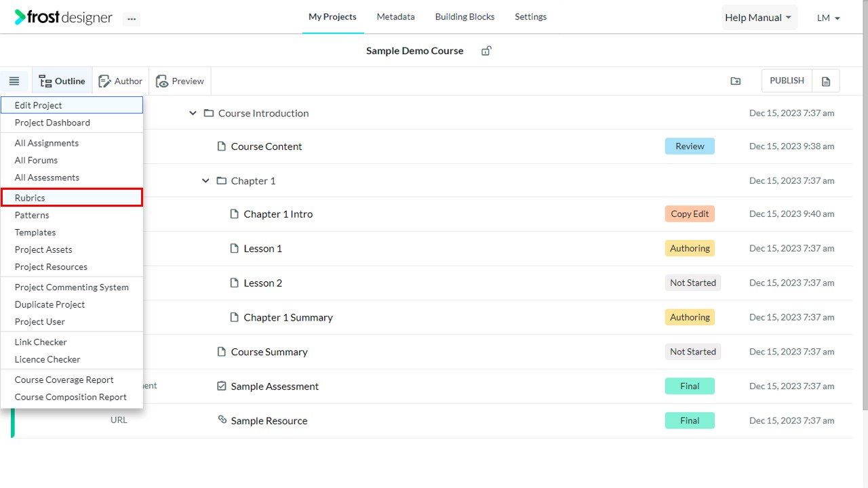Click the folder icon left of PUBLISH
The image size is (868, 488).
(x=736, y=81)
